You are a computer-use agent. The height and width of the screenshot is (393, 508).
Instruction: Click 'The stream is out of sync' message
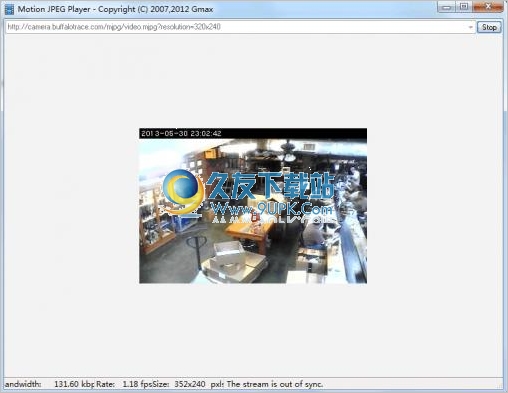tap(275, 384)
